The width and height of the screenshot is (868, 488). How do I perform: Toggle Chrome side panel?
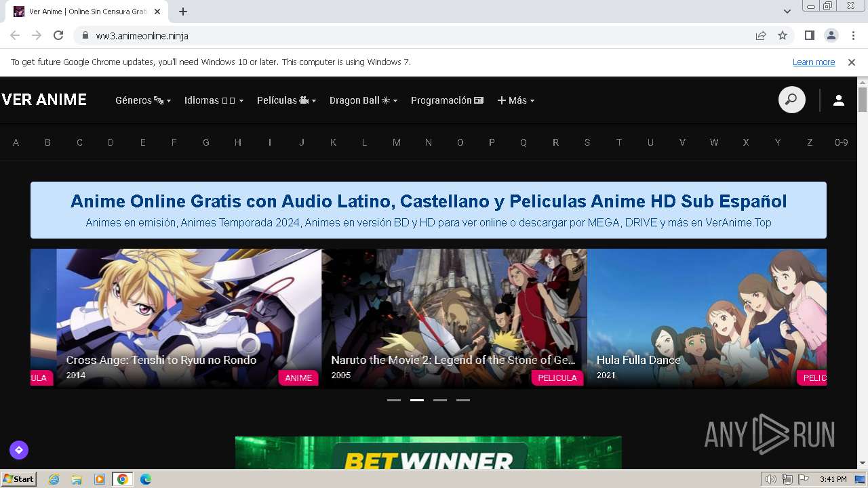tap(809, 35)
